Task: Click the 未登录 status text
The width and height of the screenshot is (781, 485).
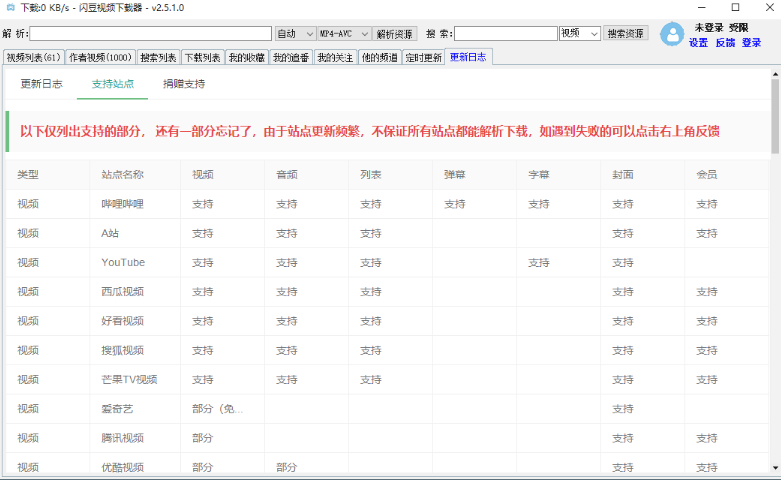Action: tap(709, 27)
